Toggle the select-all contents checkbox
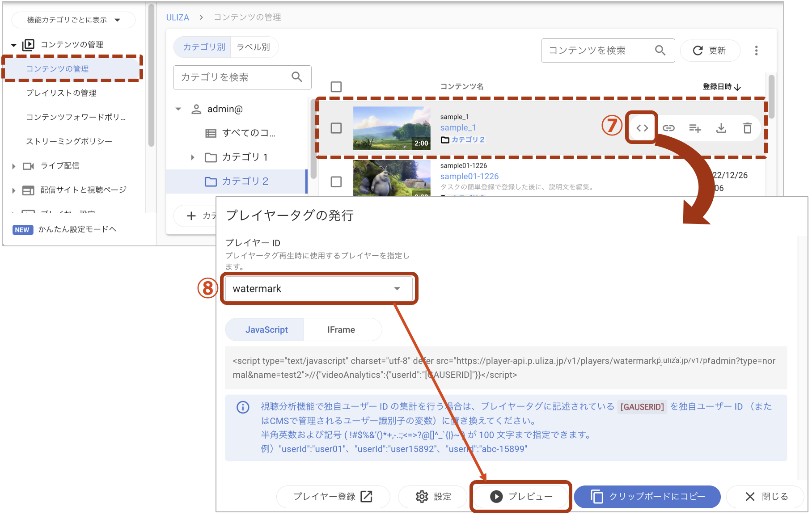 point(336,87)
